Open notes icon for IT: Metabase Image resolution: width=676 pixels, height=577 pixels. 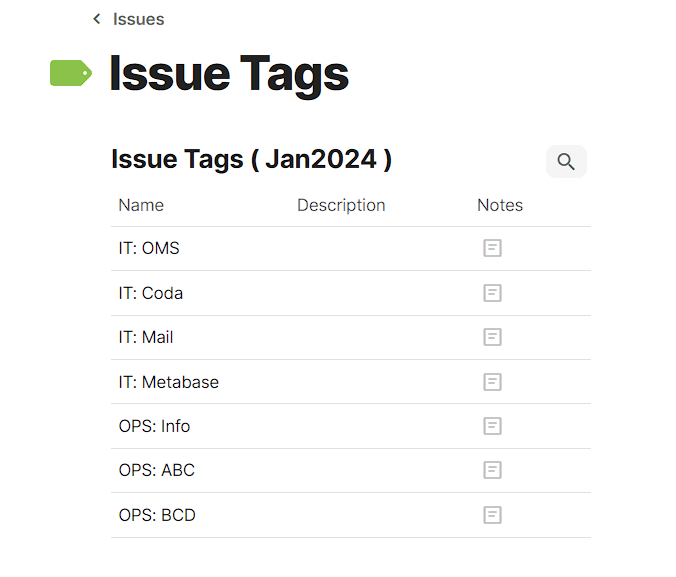coord(492,382)
